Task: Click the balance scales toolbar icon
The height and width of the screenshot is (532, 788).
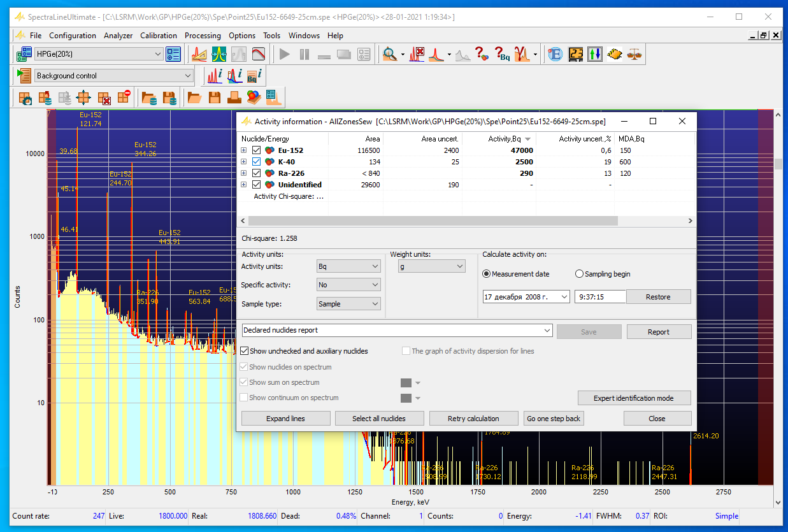Action: coord(634,55)
